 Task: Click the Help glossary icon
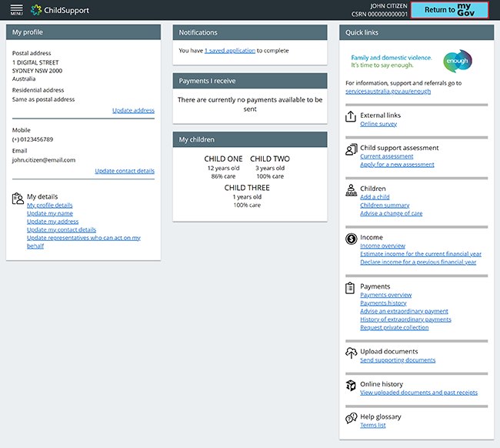pos(351,417)
